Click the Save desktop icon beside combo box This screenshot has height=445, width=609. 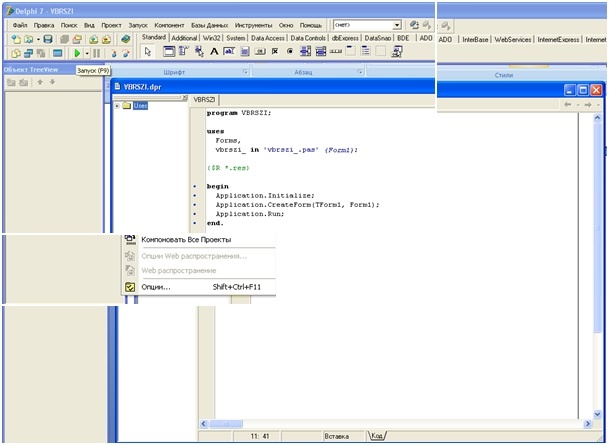pyautogui.click(x=414, y=25)
